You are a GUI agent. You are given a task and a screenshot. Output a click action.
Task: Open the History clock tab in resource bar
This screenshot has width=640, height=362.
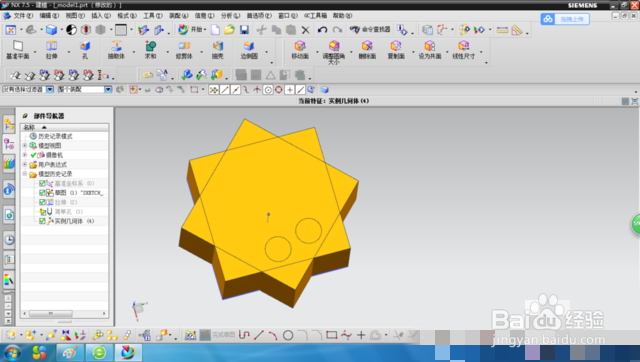(x=9, y=240)
